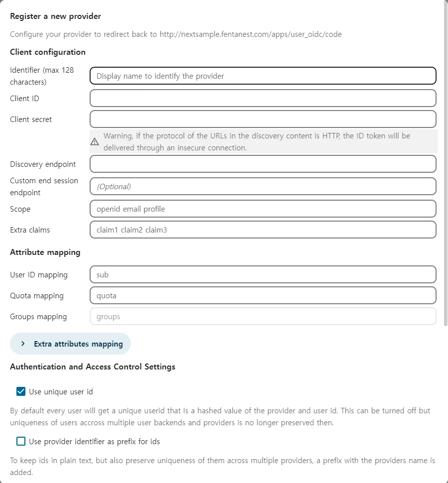Image resolution: width=448 pixels, height=483 pixels.
Task: Focus the provider Identifier field
Action: (263, 76)
